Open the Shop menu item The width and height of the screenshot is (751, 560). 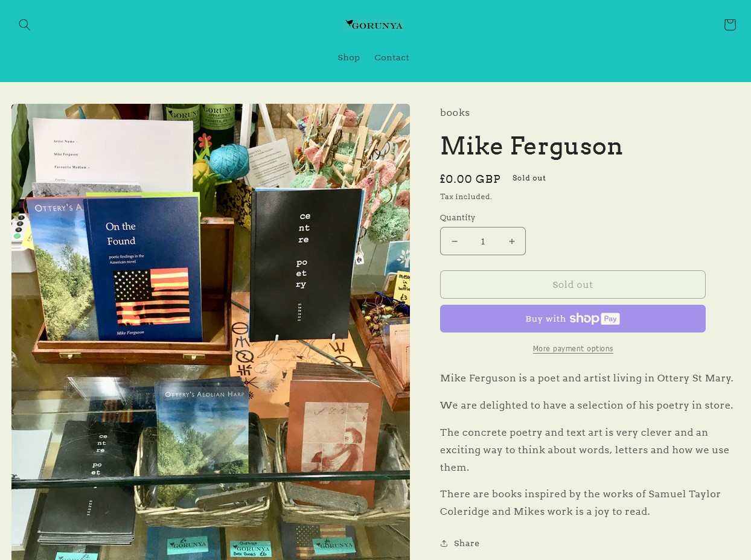coord(349,57)
